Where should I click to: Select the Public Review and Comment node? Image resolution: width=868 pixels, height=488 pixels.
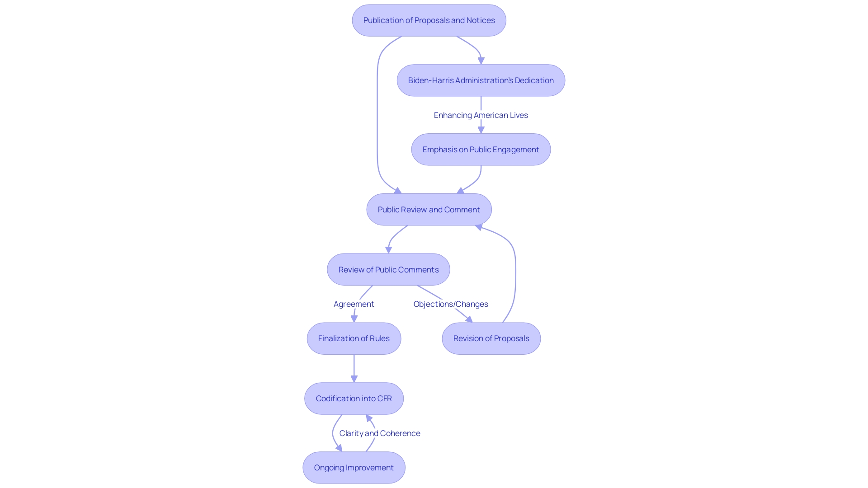tap(429, 209)
